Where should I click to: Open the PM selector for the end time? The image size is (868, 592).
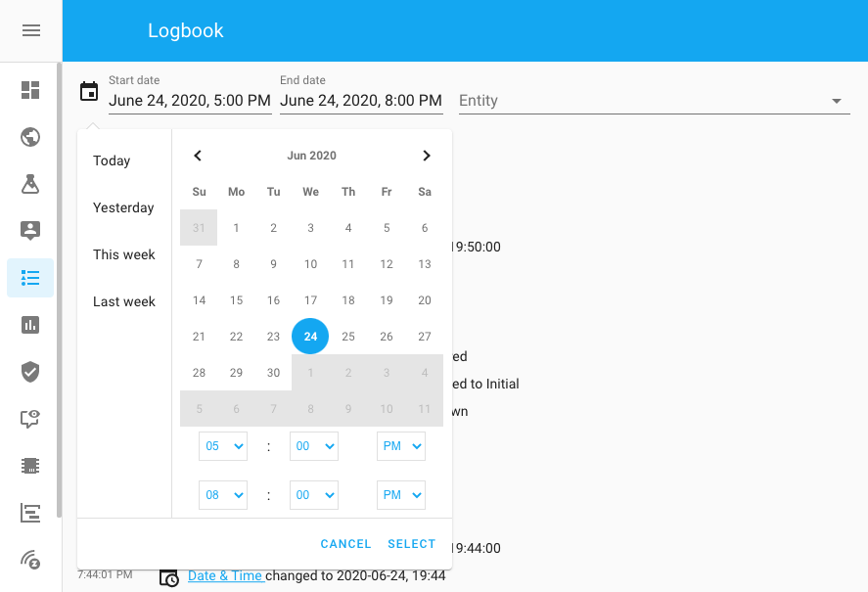point(400,494)
